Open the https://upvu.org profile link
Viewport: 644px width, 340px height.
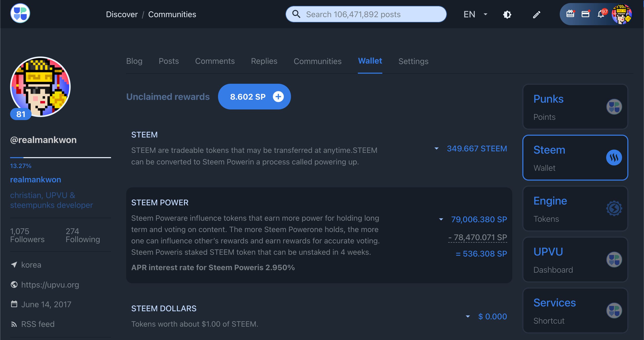50,285
